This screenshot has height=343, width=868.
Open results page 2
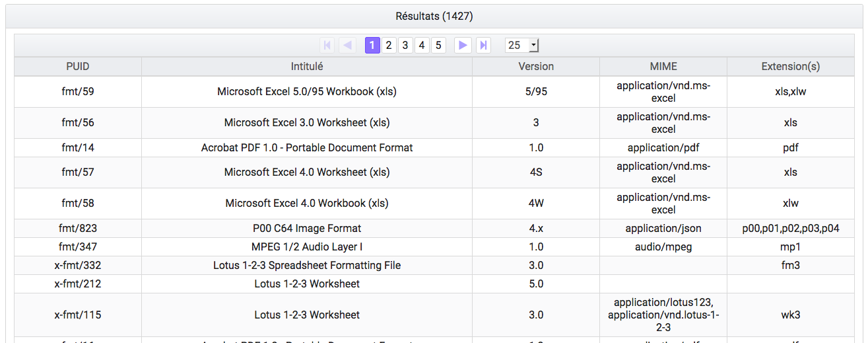[x=389, y=46]
